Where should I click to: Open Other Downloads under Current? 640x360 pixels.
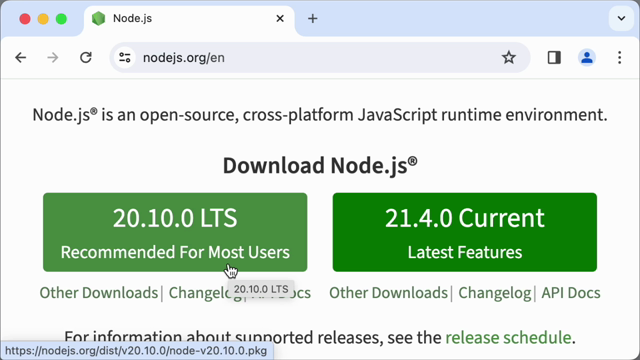click(389, 293)
